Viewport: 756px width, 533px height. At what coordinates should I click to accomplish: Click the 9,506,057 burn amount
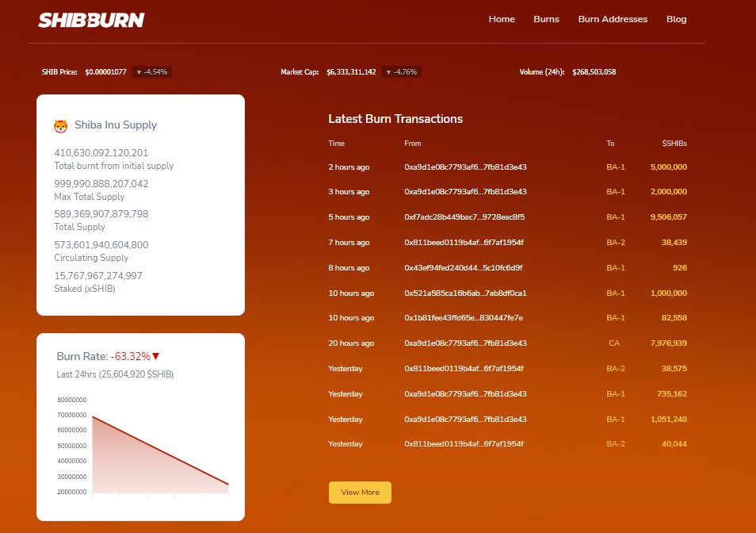pyautogui.click(x=669, y=217)
